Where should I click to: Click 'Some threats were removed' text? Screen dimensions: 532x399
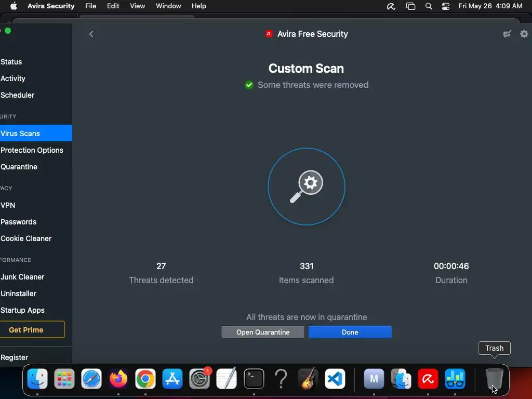[313, 85]
